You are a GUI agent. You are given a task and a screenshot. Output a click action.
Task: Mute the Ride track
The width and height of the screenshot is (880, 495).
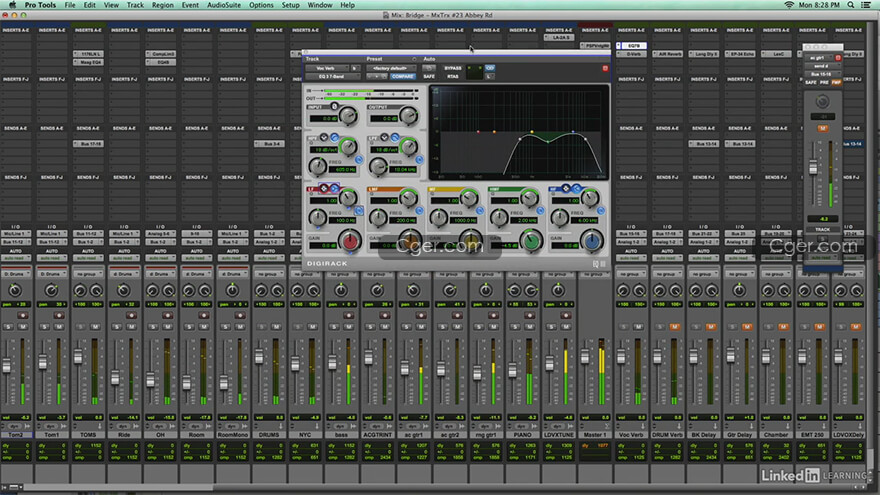[x=131, y=327]
